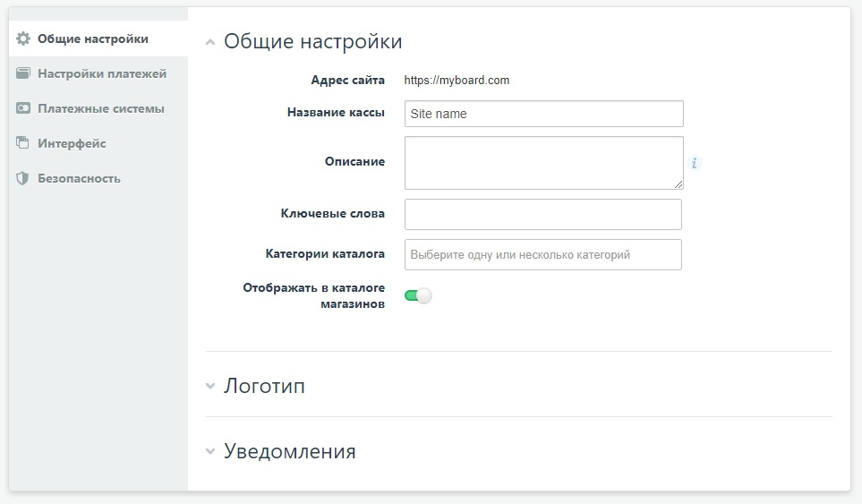Toggle Отображать в каталоге магазинов switch

pos(418,296)
